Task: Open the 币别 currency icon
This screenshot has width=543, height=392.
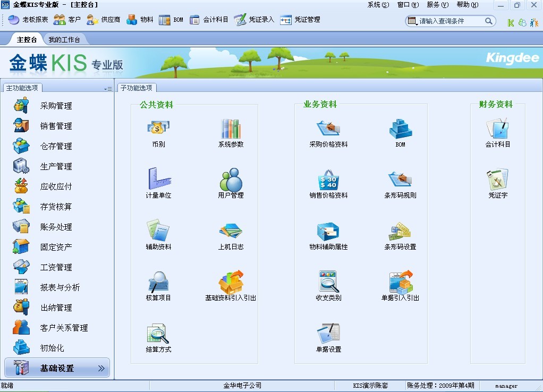Action: 158,133
